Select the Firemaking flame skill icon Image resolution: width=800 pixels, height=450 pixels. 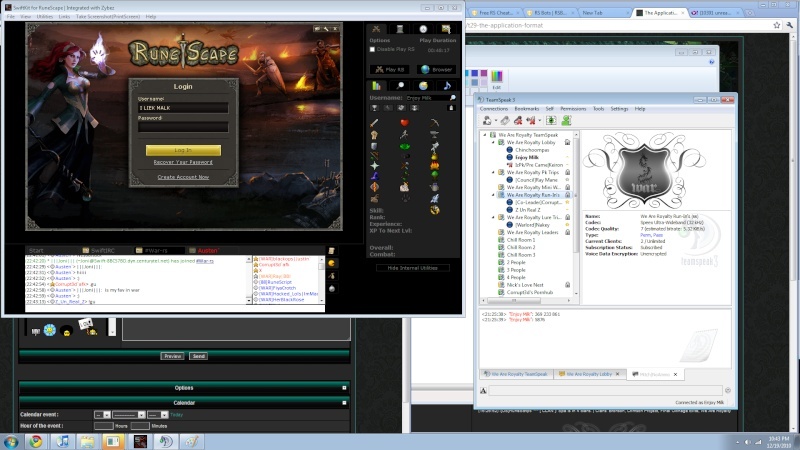434,165
